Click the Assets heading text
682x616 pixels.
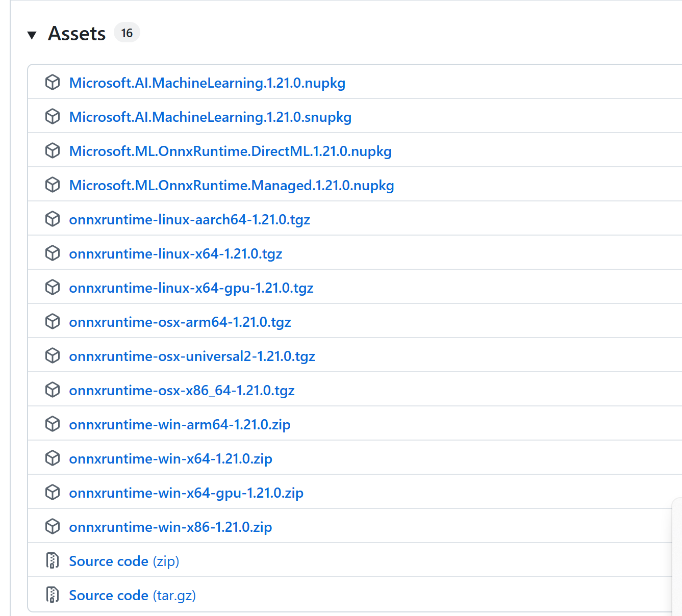coord(77,33)
